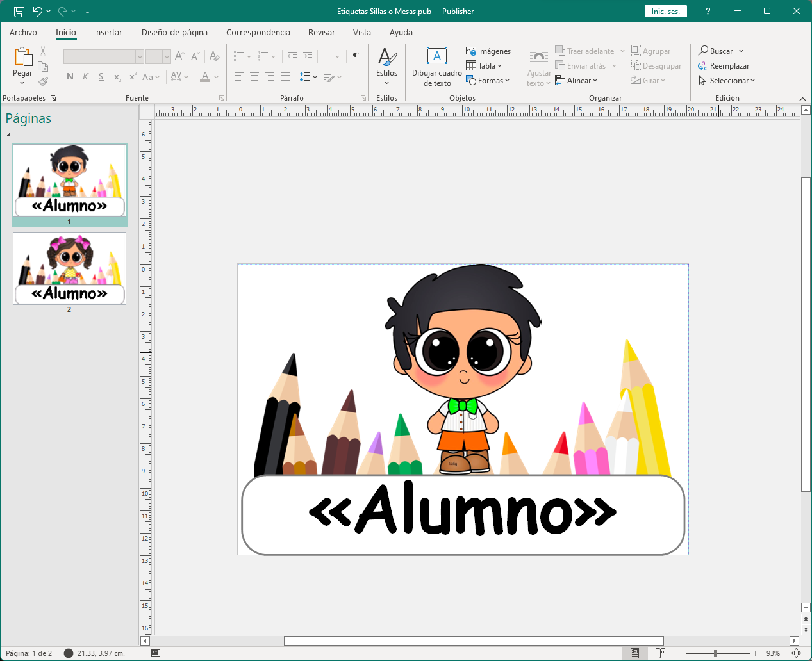Click the Inic. ses. sign-in button
The image size is (812, 661).
665,12
